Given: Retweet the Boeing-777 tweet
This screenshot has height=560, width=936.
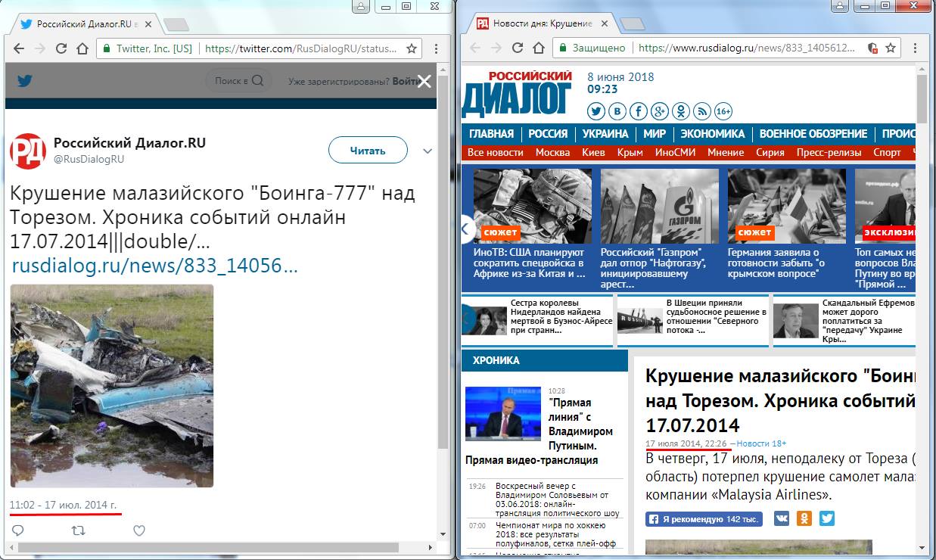Looking at the screenshot, I should [77, 531].
